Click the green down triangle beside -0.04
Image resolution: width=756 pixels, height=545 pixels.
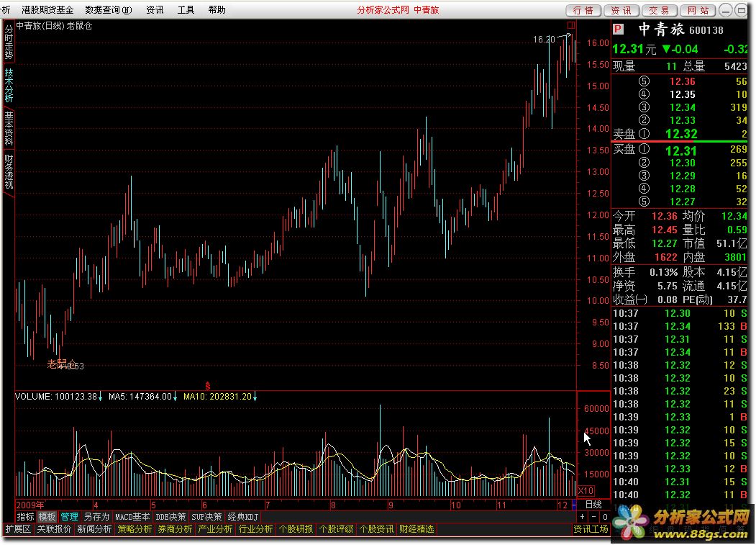666,49
